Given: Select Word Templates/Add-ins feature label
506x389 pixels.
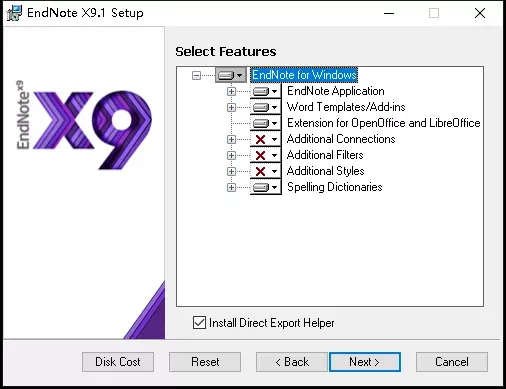Looking at the screenshot, I should click(x=346, y=107).
